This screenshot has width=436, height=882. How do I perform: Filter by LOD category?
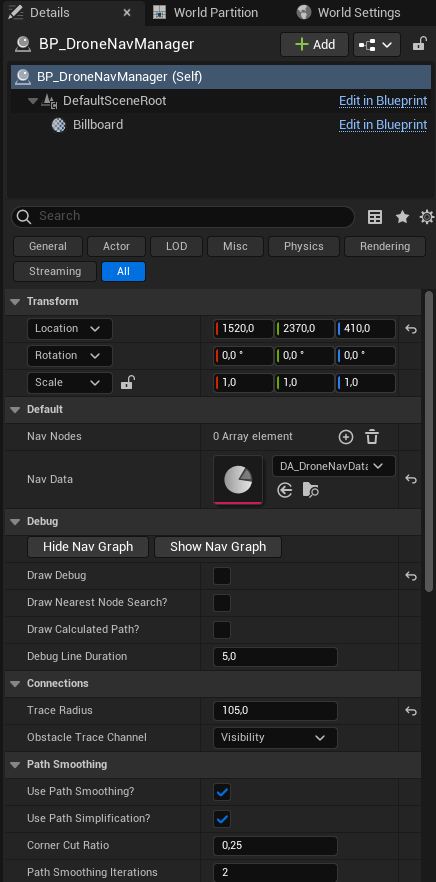click(177, 246)
